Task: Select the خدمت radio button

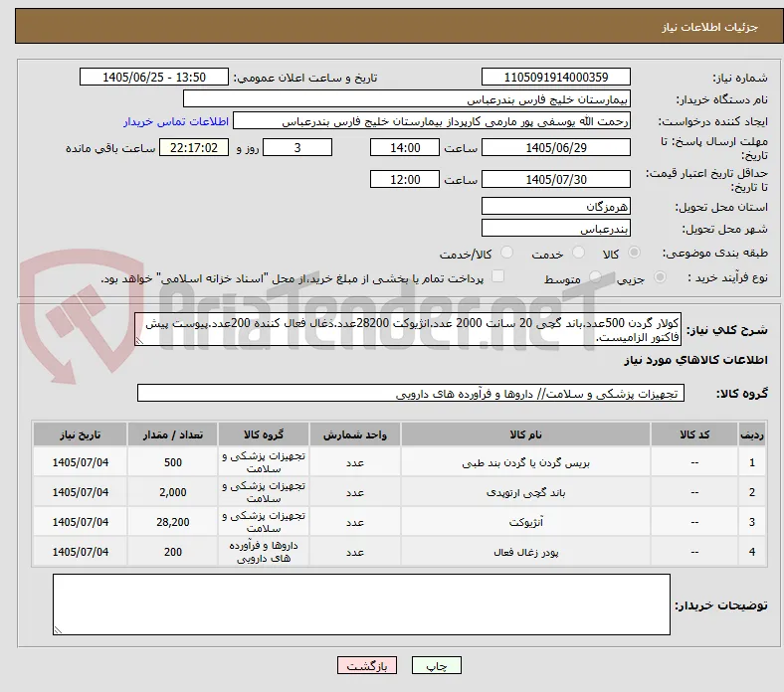Action: tap(578, 253)
